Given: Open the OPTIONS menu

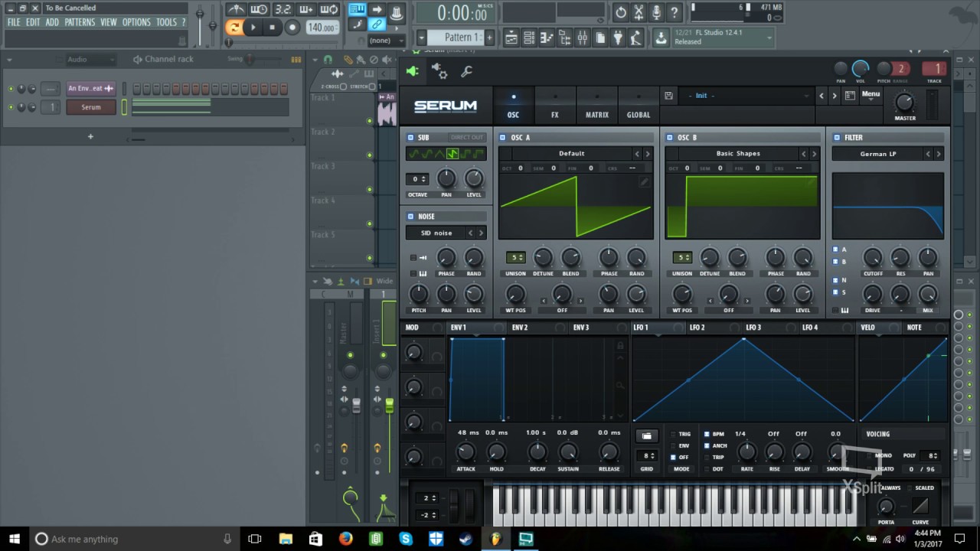Looking at the screenshot, I should 136,22.
